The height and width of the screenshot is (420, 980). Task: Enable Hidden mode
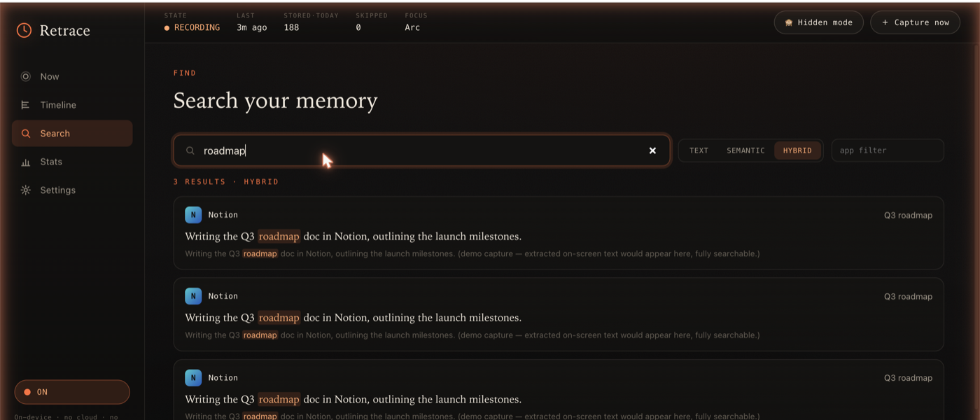[818, 22]
